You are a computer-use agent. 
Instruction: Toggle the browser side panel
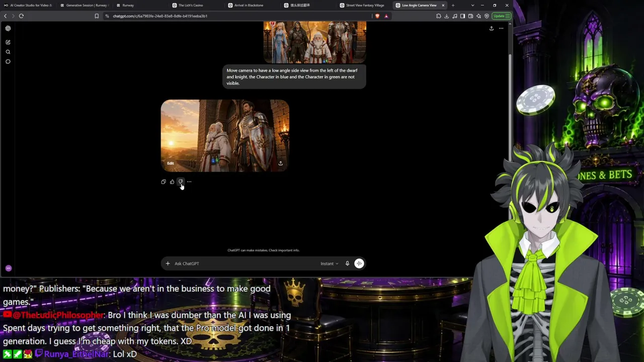[463, 16]
